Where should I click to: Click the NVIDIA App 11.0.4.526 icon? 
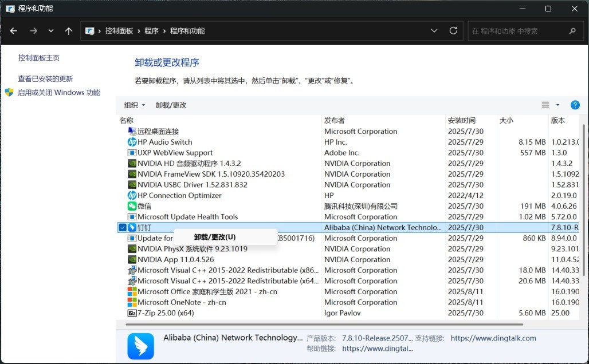(132, 260)
